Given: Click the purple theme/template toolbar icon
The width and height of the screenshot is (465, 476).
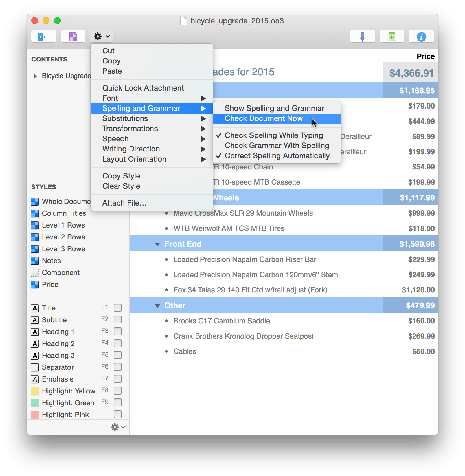Looking at the screenshot, I should click(x=73, y=36).
